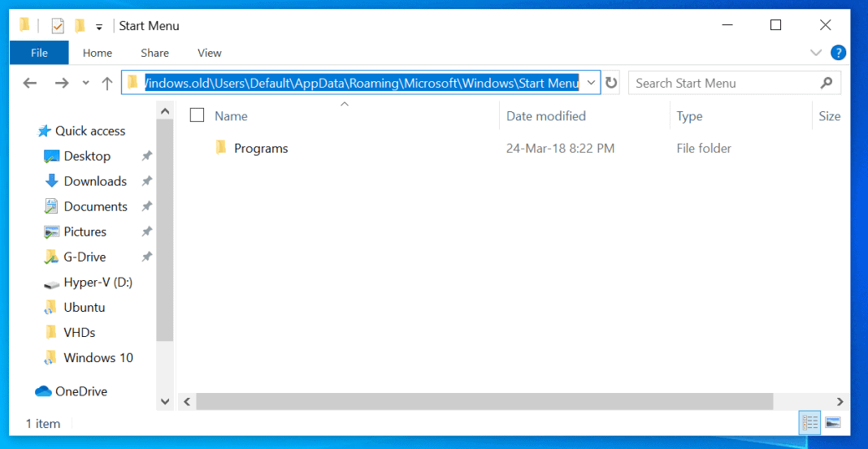
Task: Sort by Date modified column
Action: pyautogui.click(x=546, y=116)
